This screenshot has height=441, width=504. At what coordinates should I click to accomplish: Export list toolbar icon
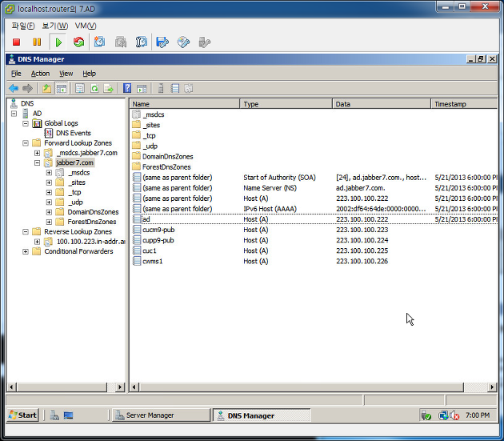point(109,88)
